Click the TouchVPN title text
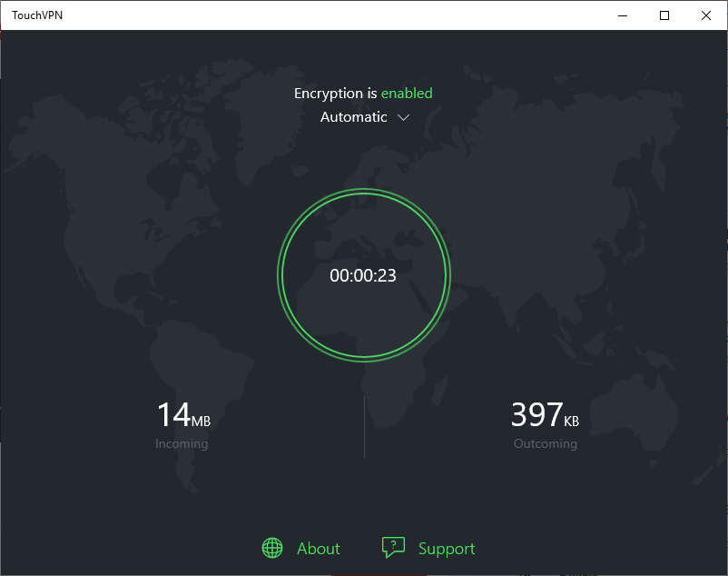This screenshot has width=728, height=576. 37,15
